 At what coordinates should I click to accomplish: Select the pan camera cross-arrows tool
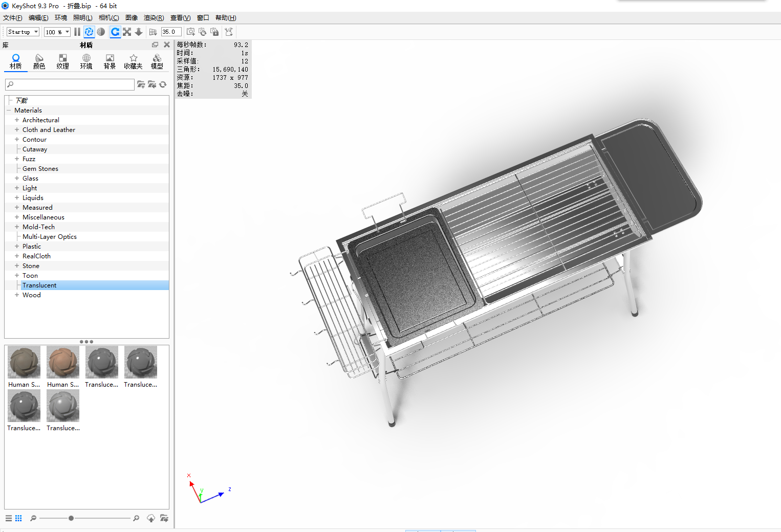tap(127, 32)
